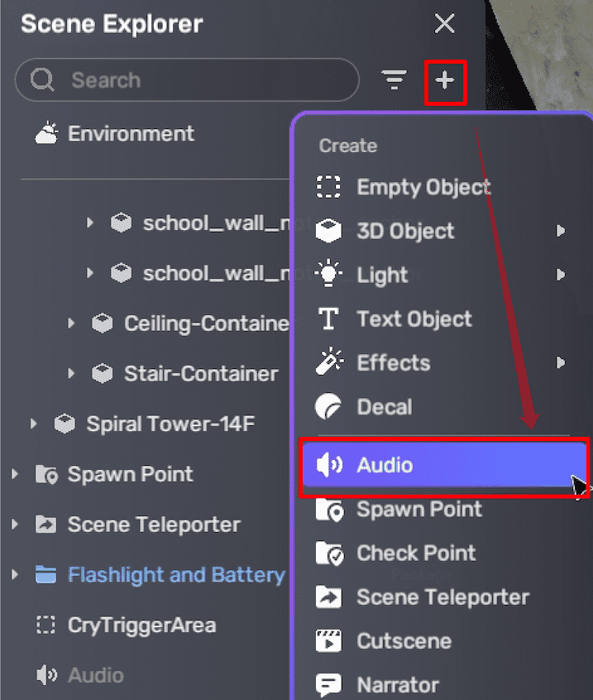Viewport: 593px width, 700px height.
Task: Select the Decal icon
Action: tap(328, 406)
